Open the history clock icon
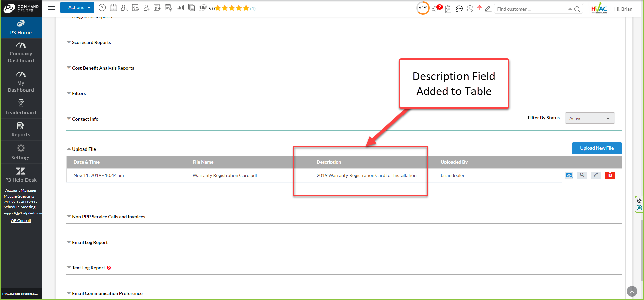The image size is (644, 300). click(470, 9)
